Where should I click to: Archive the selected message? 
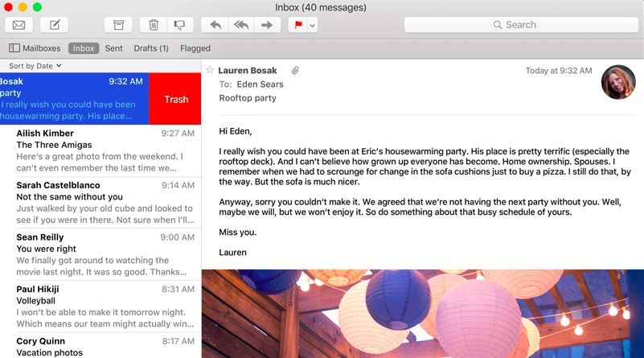(118, 25)
